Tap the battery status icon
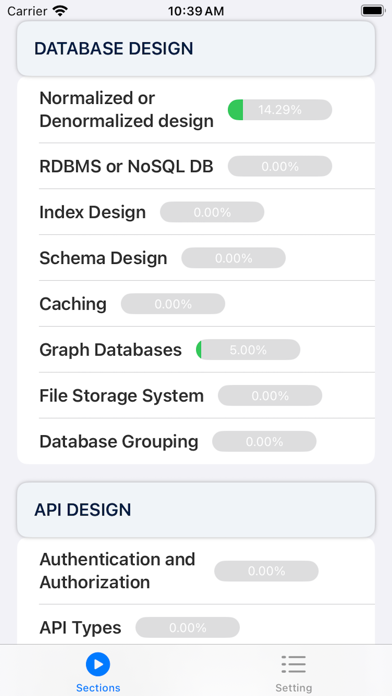Image resolution: width=392 pixels, height=696 pixels. point(372,11)
